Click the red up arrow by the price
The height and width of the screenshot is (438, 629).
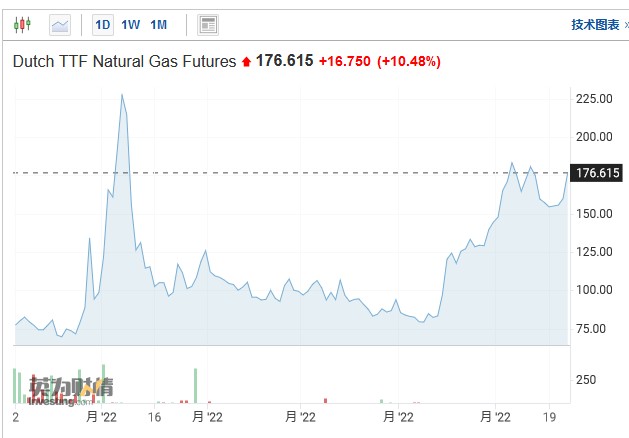[246, 62]
